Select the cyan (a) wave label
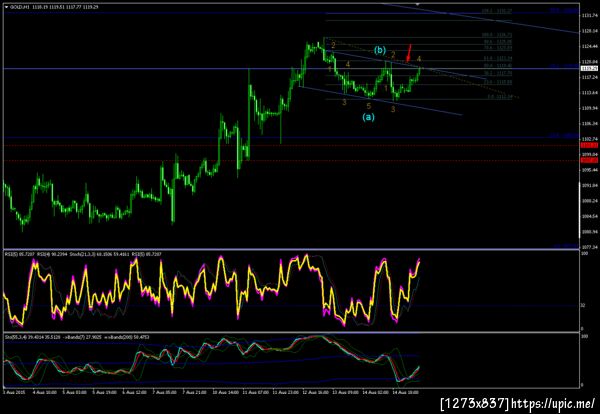Image resolution: width=600 pixels, height=414 pixels. click(x=368, y=117)
